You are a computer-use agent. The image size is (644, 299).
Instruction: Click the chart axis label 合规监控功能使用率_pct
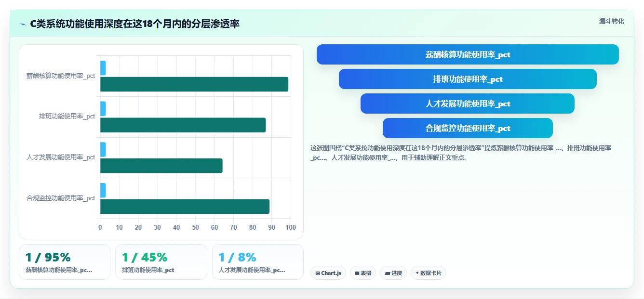(x=61, y=198)
